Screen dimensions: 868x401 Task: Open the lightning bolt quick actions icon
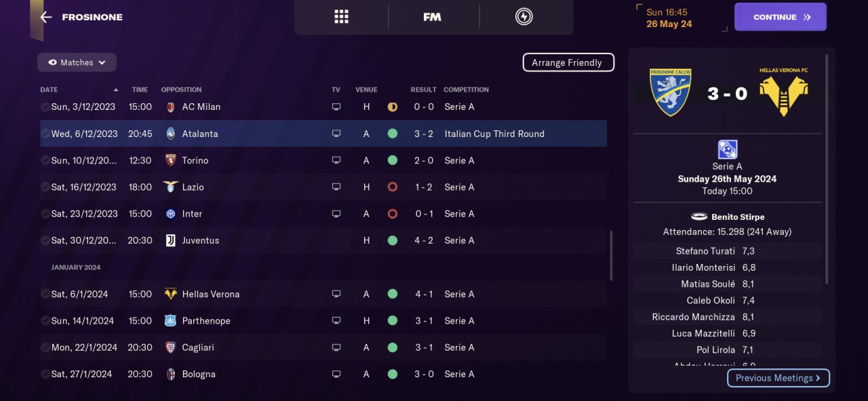(524, 17)
